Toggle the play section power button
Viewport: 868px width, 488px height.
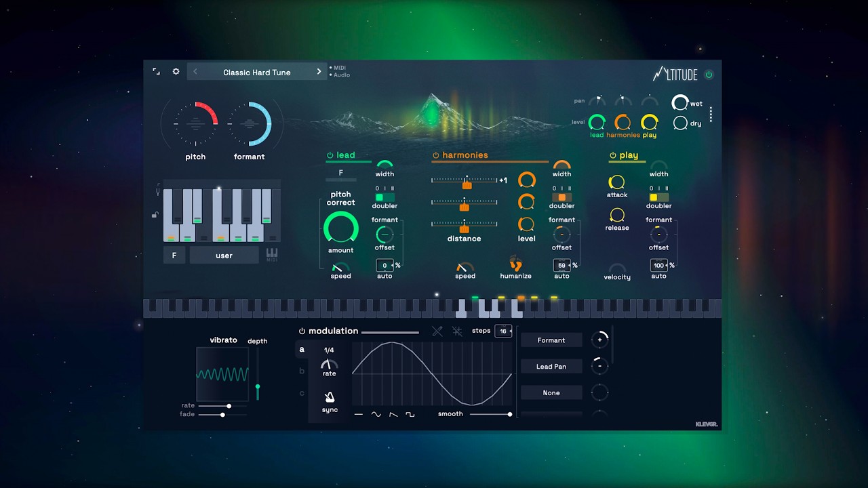[613, 155]
